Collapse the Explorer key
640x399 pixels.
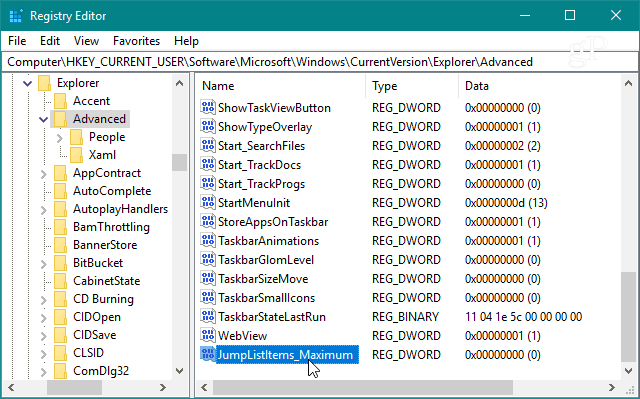click(x=27, y=83)
